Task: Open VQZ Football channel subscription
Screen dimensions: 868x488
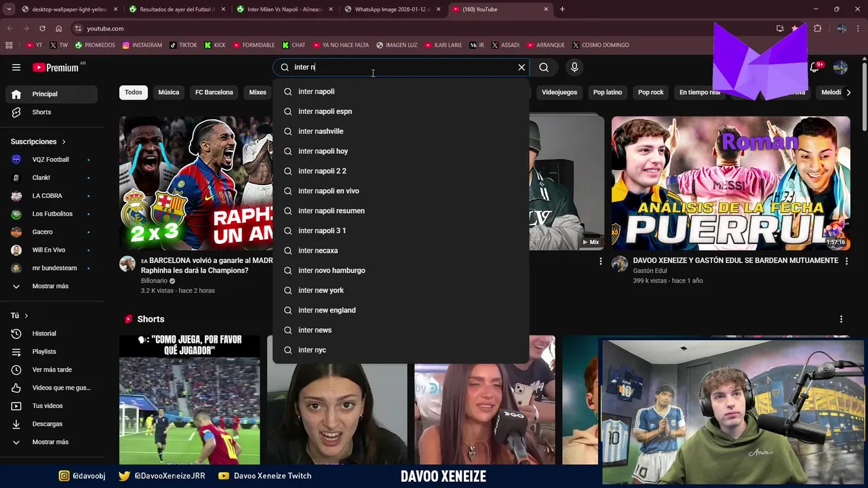Action: tap(52, 159)
